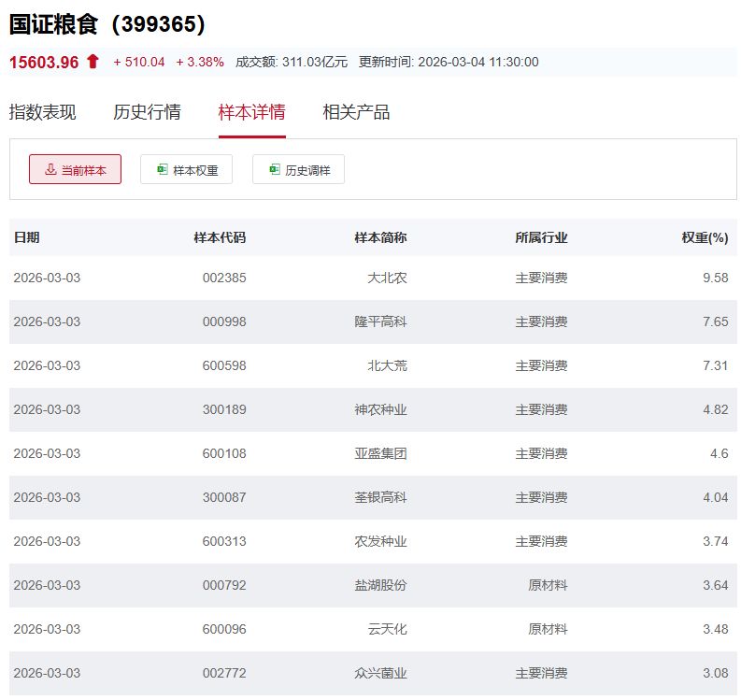The width and height of the screenshot is (741, 700).
Task: Click stock code 600108
Action: coord(224,453)
